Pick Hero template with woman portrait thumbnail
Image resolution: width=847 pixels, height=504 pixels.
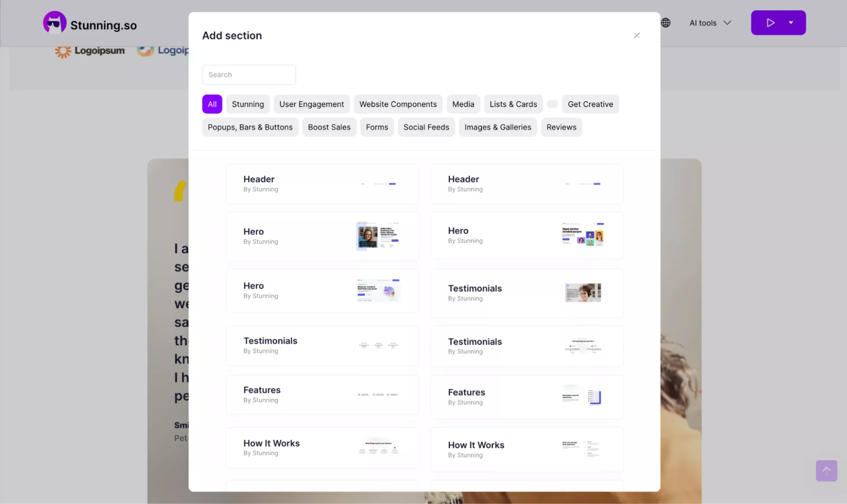322,236
